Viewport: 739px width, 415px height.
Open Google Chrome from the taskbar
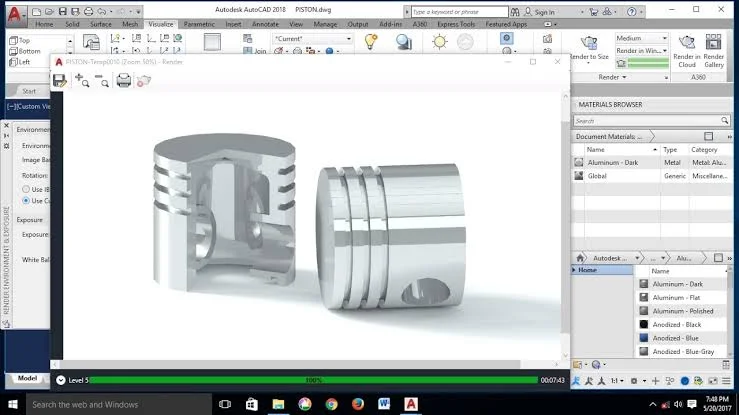pyautogui.click(x=331, y=404)
